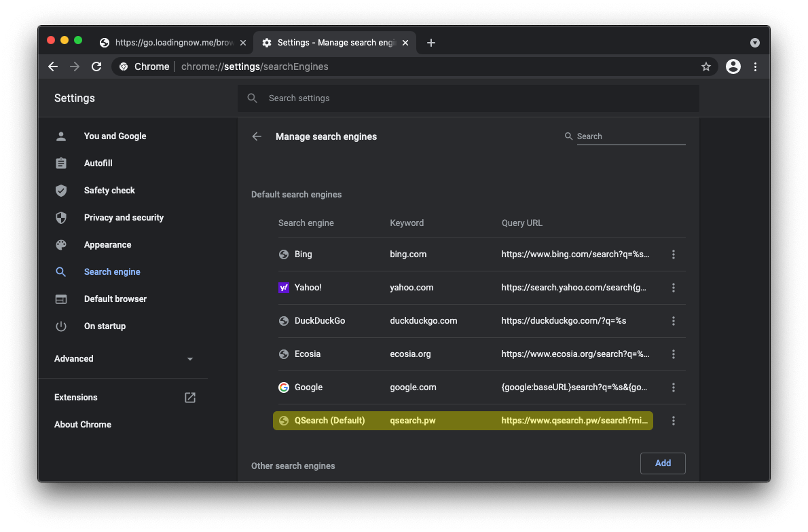Click the Appearance palette icon

pyautogui.click(x=61, y=245)
